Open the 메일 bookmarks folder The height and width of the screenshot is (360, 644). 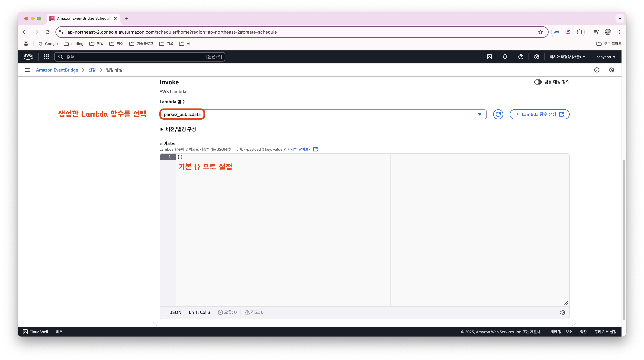coord(97,44)
